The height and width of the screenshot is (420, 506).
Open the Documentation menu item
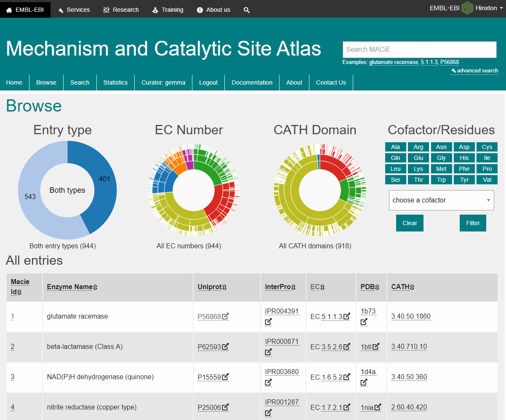[252, 82]
